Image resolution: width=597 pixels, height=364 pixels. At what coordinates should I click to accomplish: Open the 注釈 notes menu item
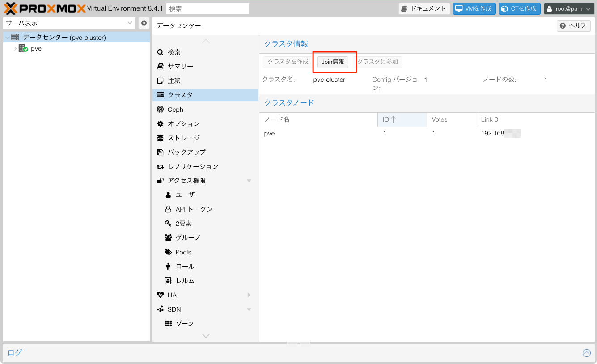coord(205,80)
